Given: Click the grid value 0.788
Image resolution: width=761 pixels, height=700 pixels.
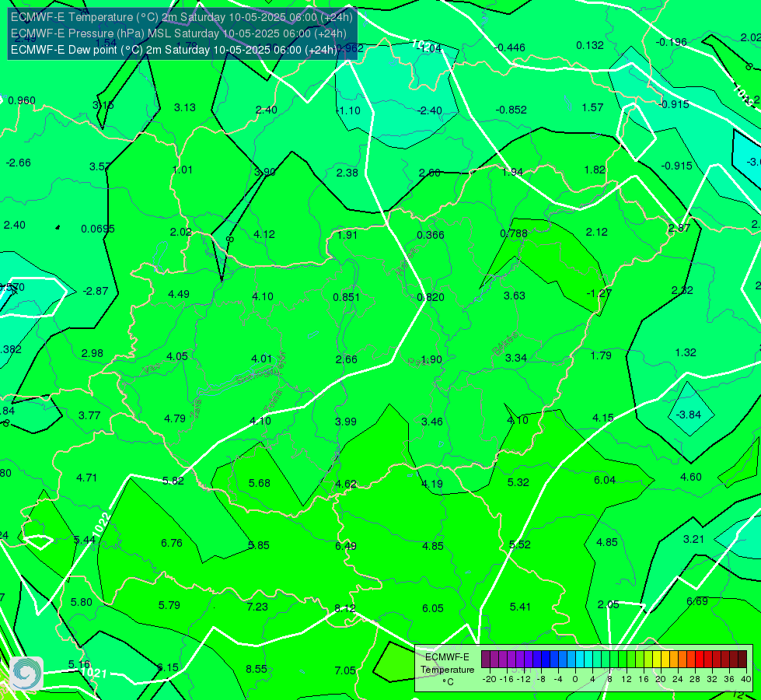Looking at the screenshot, I should click(x=514, y=233).
